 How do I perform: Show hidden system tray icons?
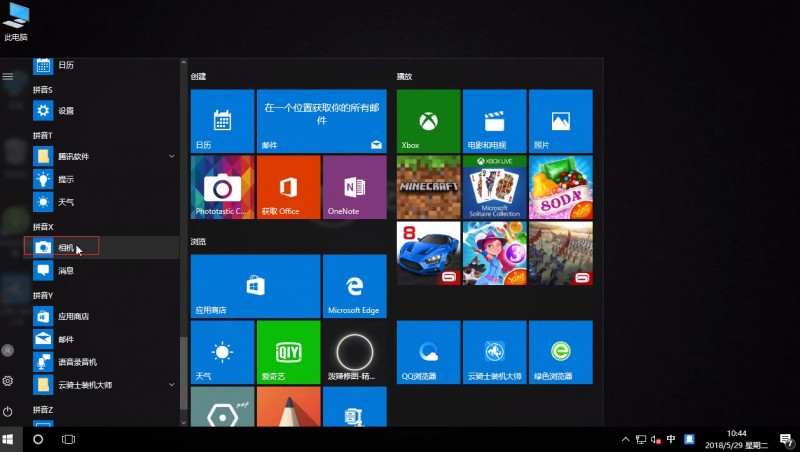tap(626, 439)
